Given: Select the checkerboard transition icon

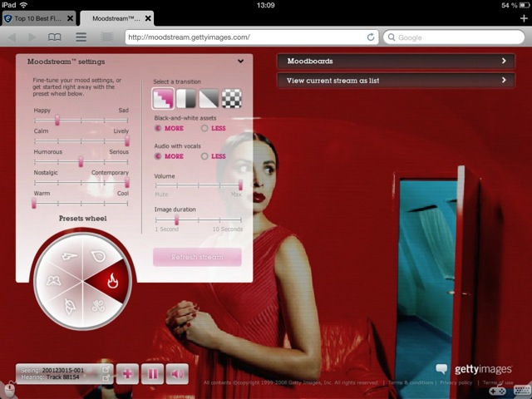Looking at the screenshot, I should (232, 98).
